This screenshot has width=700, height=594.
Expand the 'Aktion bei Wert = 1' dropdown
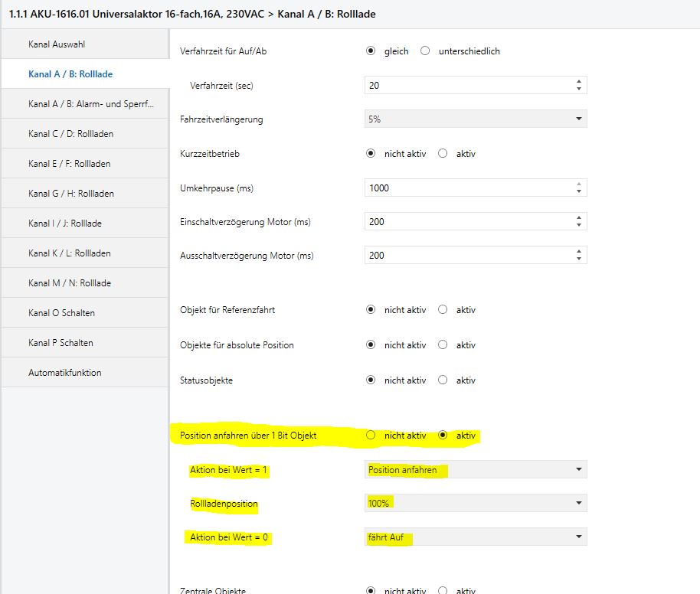point(475,470)
